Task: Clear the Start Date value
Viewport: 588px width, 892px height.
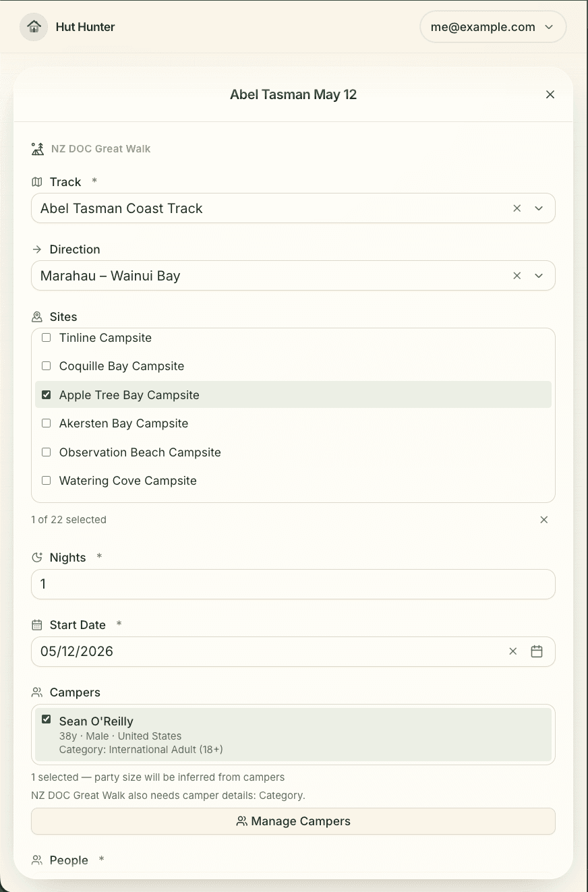Action: pyautogui.click(x=513, y=651)
